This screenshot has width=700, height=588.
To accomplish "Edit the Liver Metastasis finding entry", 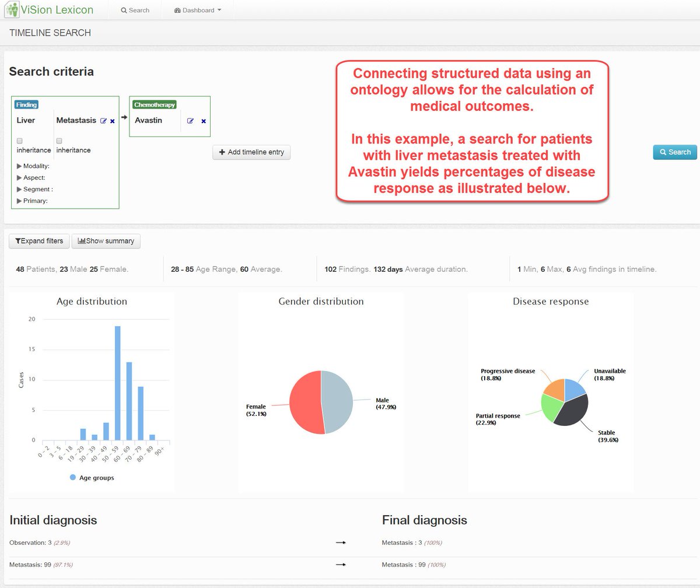I will point(103,121).
